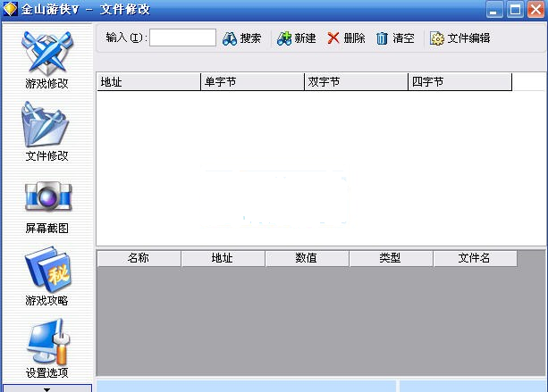The image size is (548, 392).
Task: Click the 双字节 column header
Action: pyautogui.click(x=356, y=82)
